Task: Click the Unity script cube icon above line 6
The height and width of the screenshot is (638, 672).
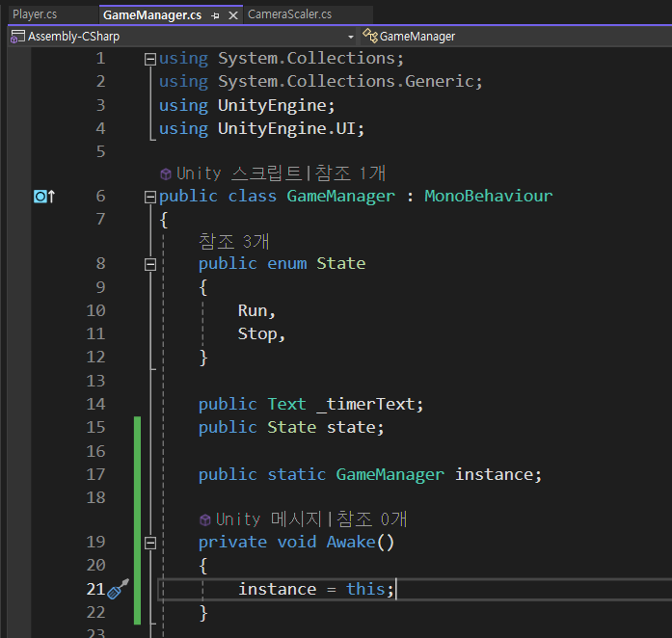Action: click(166, 174)
